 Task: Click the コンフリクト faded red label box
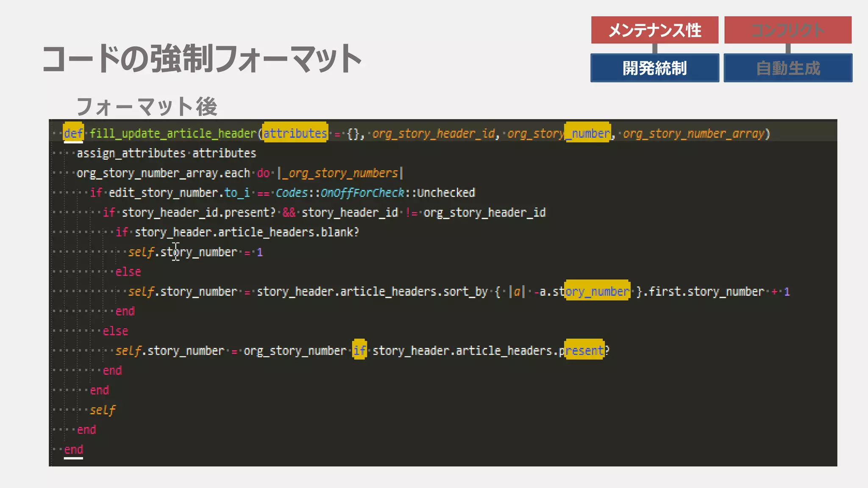(788, 30)
